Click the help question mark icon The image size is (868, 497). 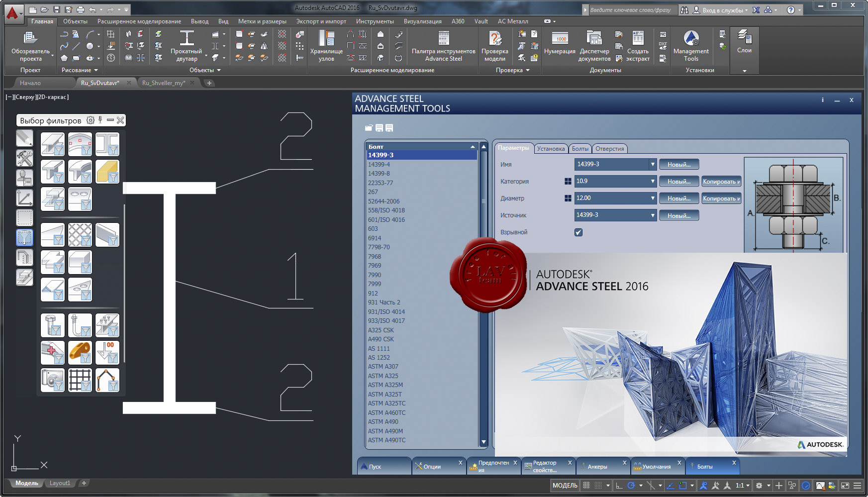coord(790,10)
